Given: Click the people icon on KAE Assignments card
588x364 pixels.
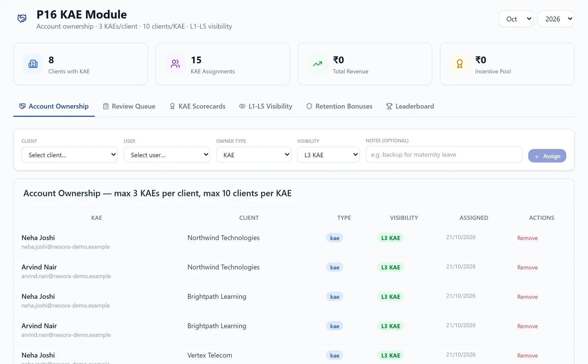Looking at the screenshot, I should pos(175,64).
